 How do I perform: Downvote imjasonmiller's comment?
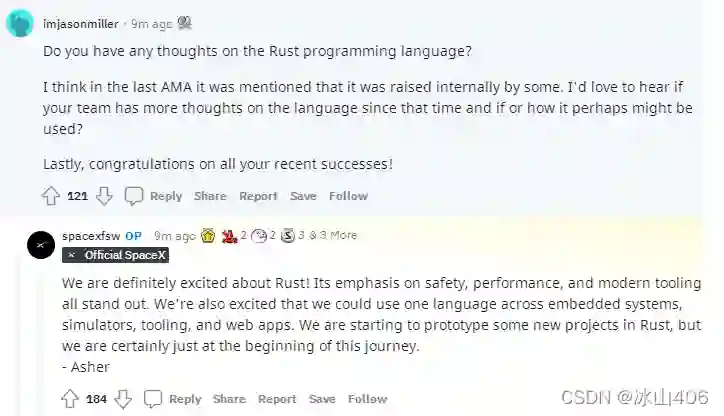coord(103,196)
